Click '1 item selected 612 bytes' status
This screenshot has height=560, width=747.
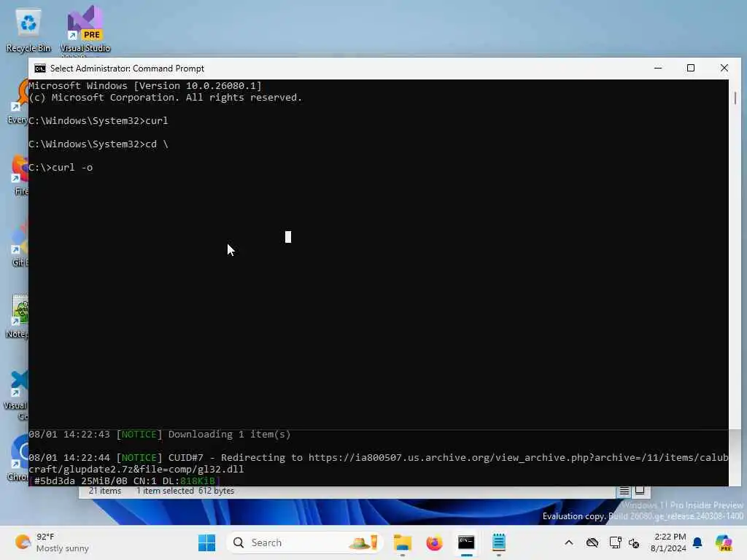pos(185,491)
